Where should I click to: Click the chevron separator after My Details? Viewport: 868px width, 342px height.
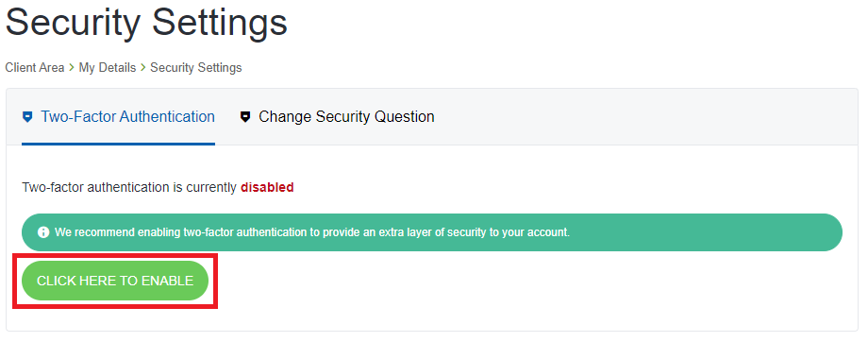tap(142, 68)
